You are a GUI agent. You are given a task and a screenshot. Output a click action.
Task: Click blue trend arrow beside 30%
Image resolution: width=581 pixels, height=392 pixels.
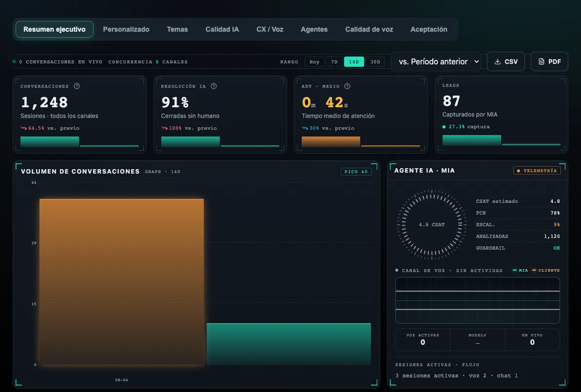coord(305,128)
